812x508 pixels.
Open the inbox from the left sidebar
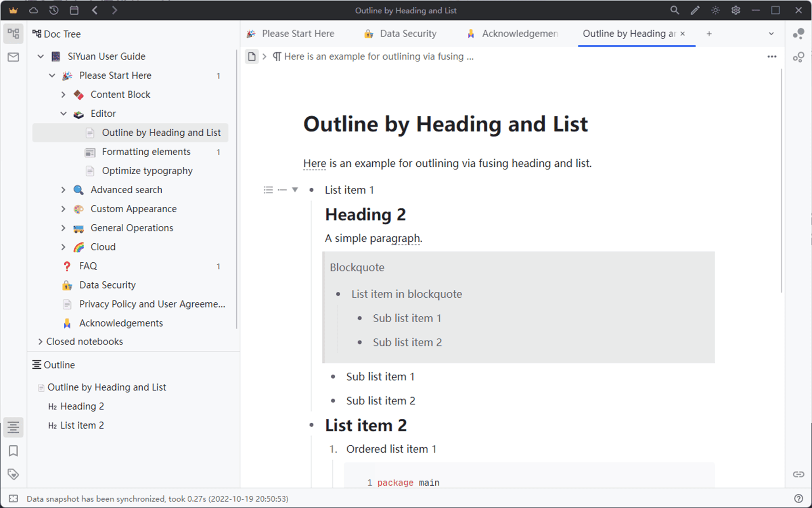coord(13,57)
